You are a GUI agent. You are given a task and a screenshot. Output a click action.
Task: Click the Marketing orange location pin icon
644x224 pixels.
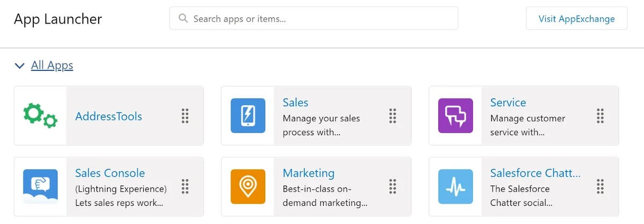[x=248, y=186]
